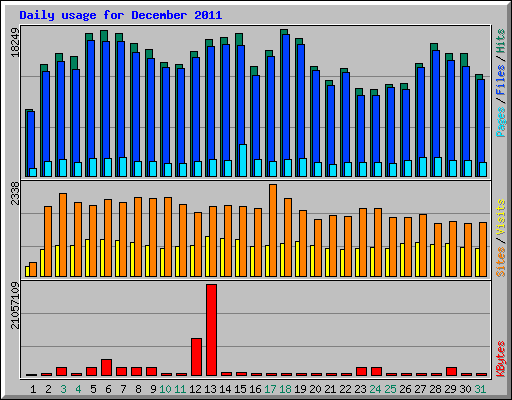Screen dimensions: 512x400
Task: Click the cyan Pages bar for day 15
Action: click(243, 160)
